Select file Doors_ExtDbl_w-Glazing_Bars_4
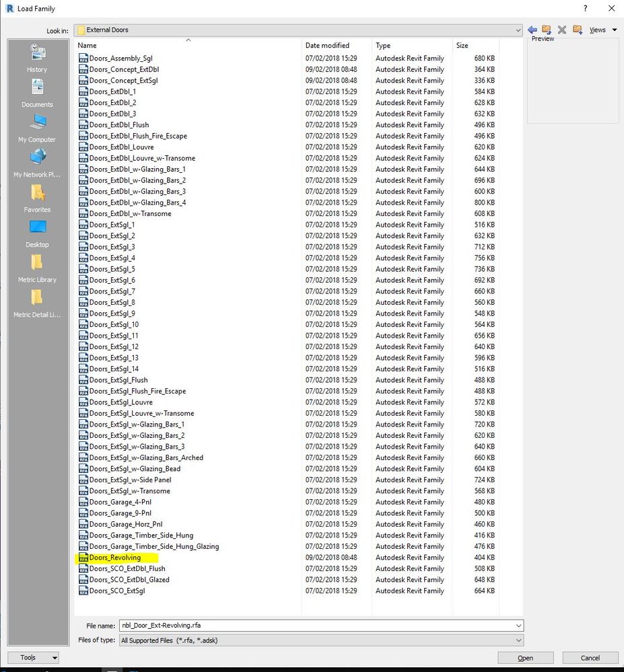The width and height of the screenshot is (624, 672). point(137,202)
